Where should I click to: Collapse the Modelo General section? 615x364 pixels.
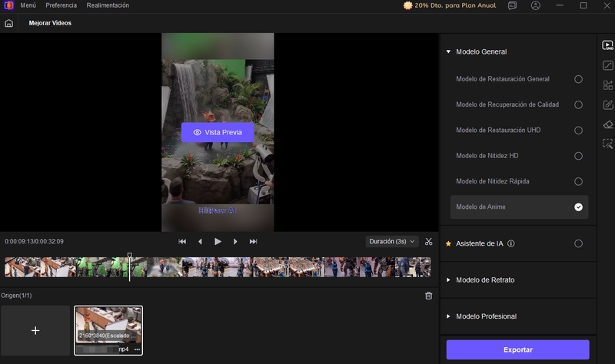point(448,52)
